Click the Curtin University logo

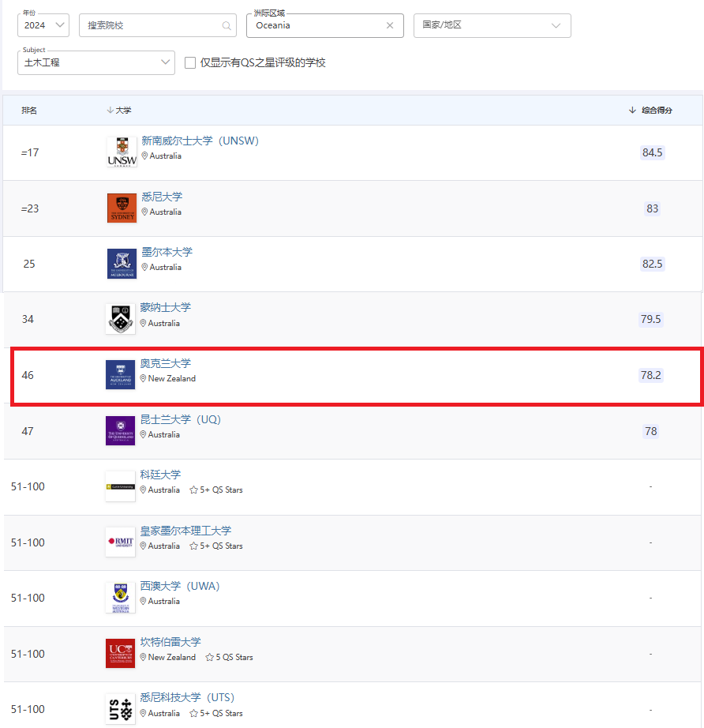tap(121, 486)
